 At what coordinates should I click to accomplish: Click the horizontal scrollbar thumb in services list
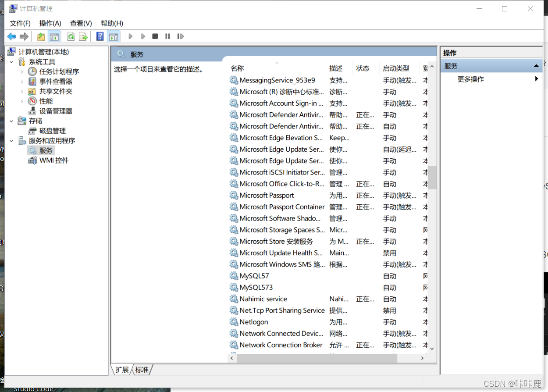(317, 358)
